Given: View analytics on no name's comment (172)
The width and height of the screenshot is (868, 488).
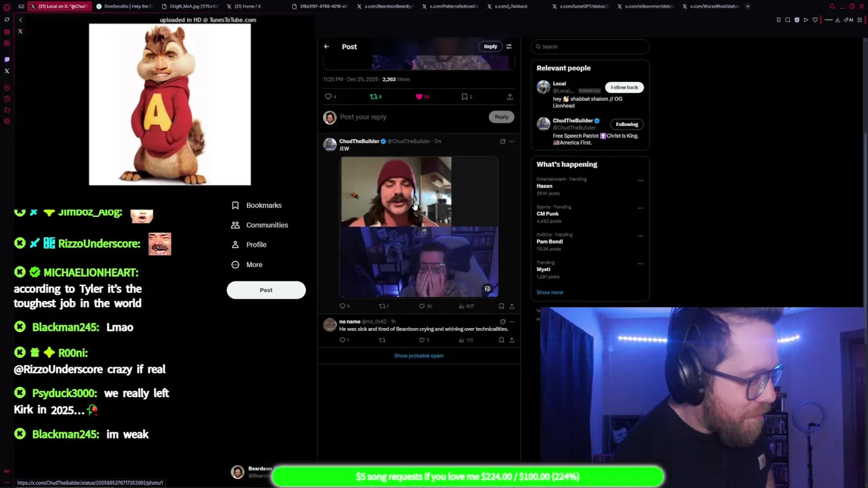Looking at the screenshot, I should click(465, 340).
